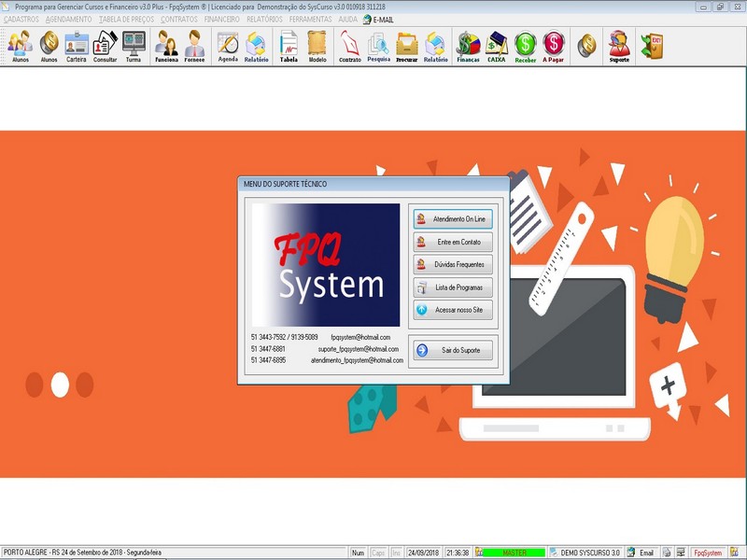Click the green MASTER status bar indicator
Image resolution: width=747 pixels, height=560 pixels.
(514, 553)
